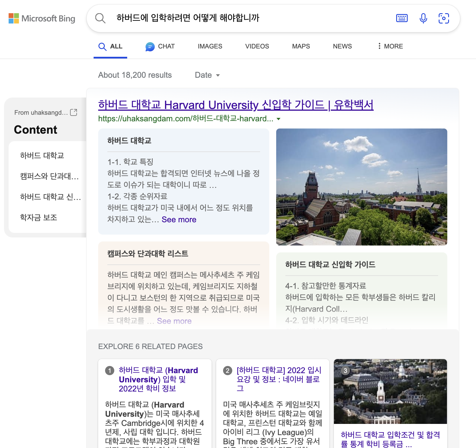Click the three-dot More icon
The image size is (476, 448).
pos(380,46)
